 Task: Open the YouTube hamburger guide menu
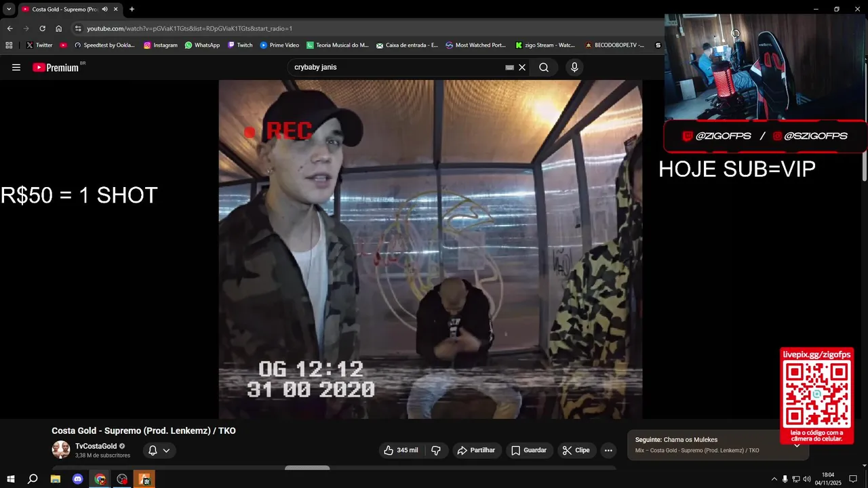[x=16, y=67]
